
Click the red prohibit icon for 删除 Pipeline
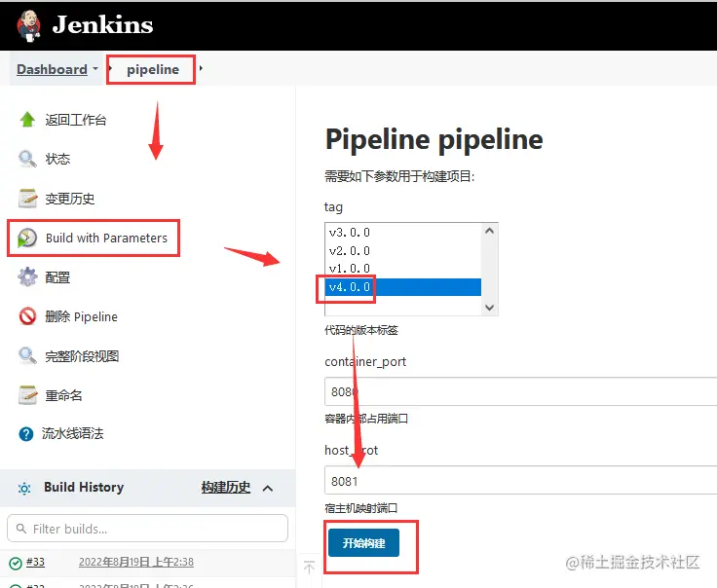(x=27, y=316)
